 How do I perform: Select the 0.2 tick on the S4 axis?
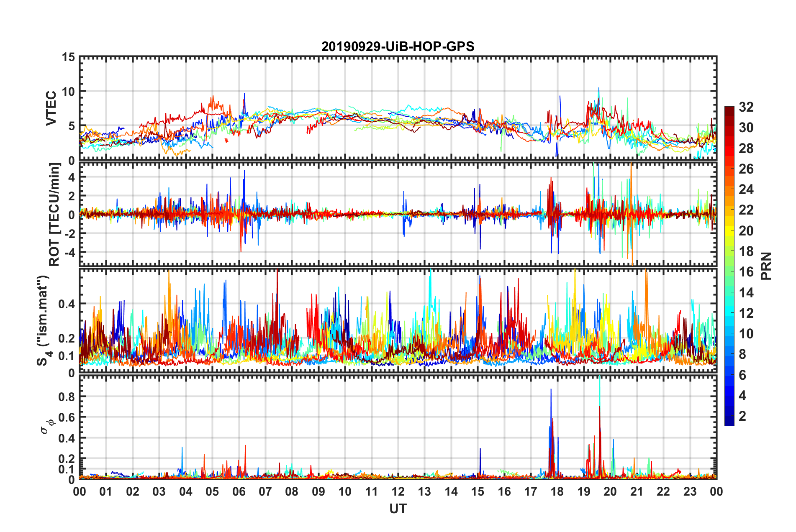point(67,338)
